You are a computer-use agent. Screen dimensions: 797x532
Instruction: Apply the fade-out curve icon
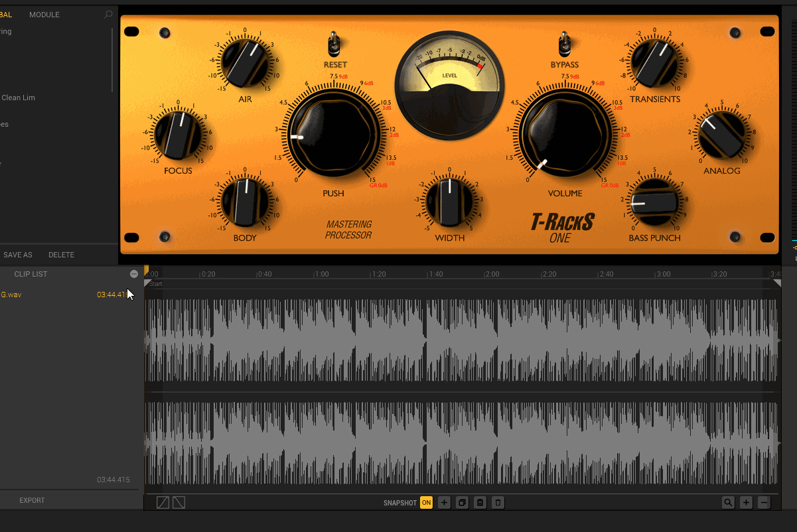(179, 503)
